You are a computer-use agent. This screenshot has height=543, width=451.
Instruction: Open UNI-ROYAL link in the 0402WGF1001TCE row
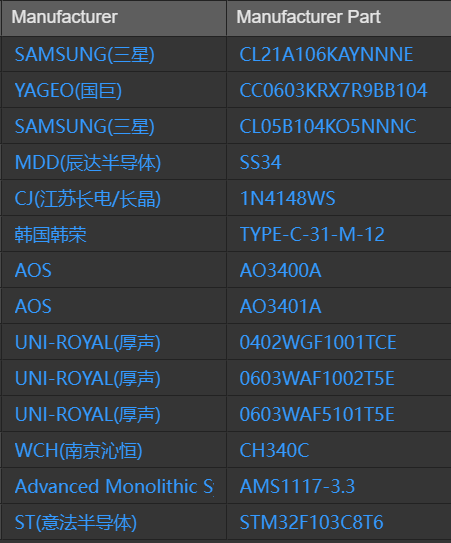point(88,343)
